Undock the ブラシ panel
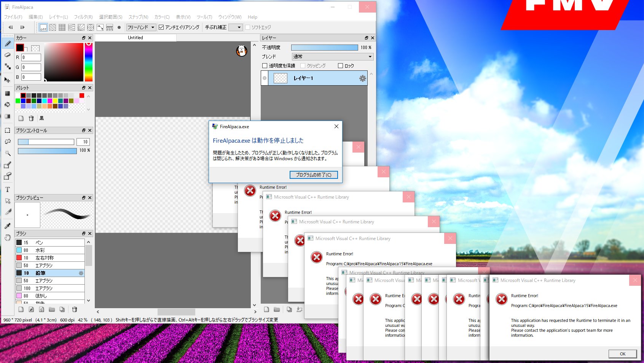The height and width of the screenshot is (363, 644). 84,234
